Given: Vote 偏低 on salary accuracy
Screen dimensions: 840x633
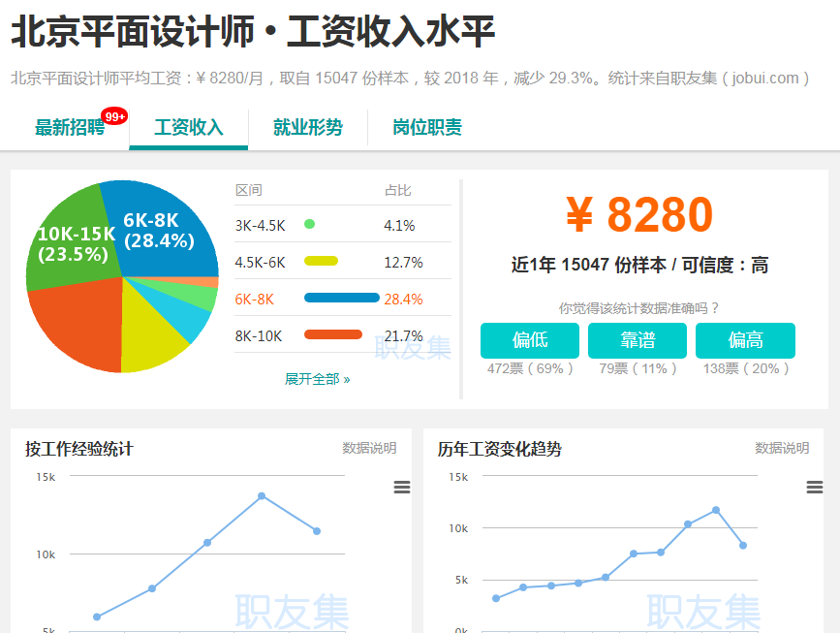Looking at the screenshot, I should coord(530,340).
